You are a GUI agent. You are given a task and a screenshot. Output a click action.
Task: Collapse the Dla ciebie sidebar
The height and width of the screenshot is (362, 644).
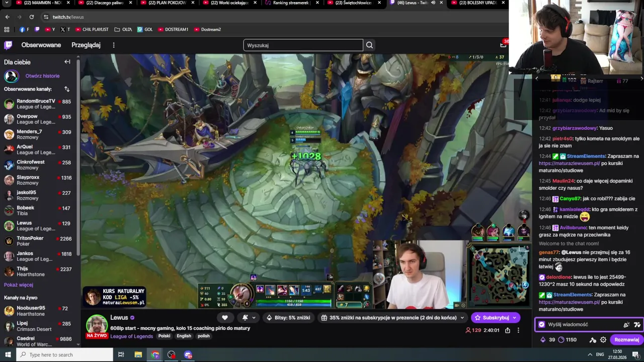pyautogui.click(x=67, y=62)
